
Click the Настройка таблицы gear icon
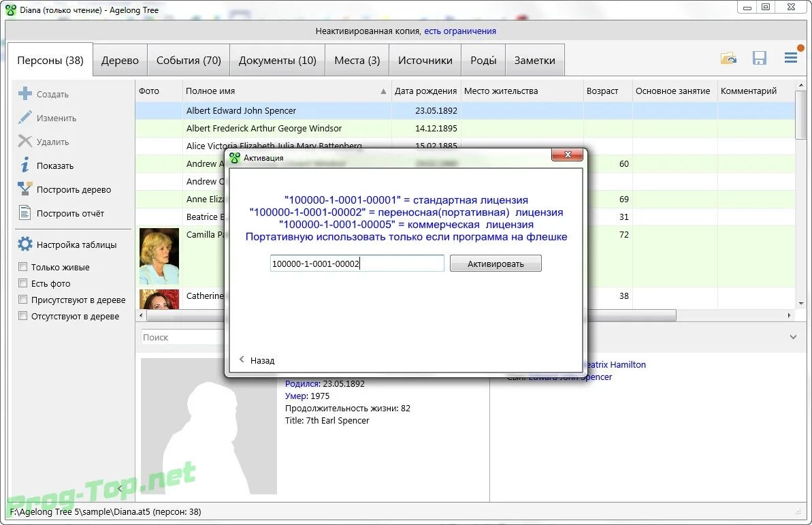(25, 244)
